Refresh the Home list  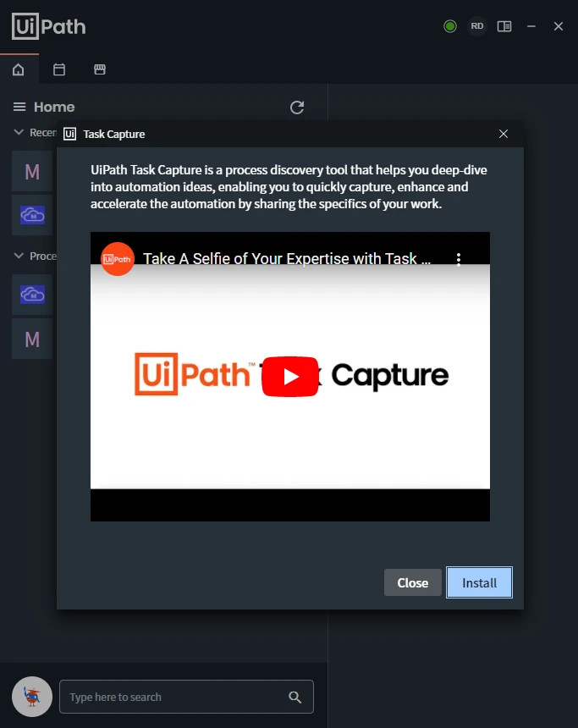(x=297, y=108)
